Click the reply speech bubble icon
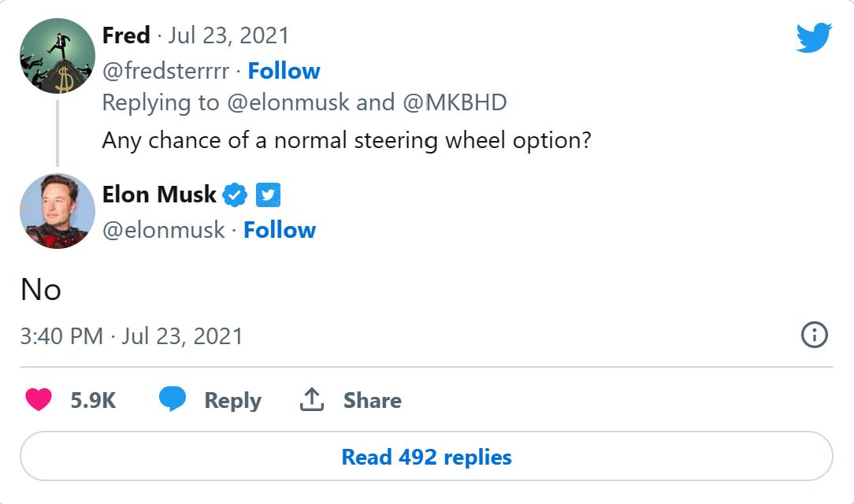This screenshot has height=504, width=854. [x=173, y=400]
